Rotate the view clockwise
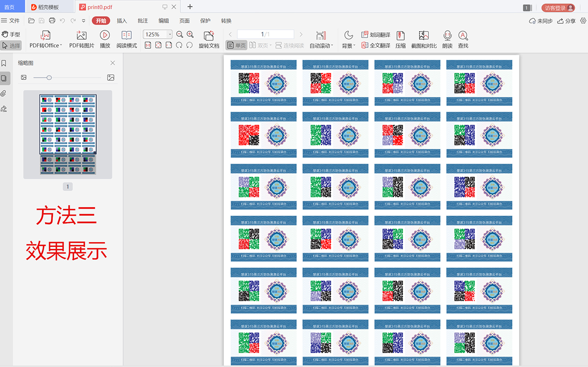This screenshot has width=588, height=367. tap(179, 45)
